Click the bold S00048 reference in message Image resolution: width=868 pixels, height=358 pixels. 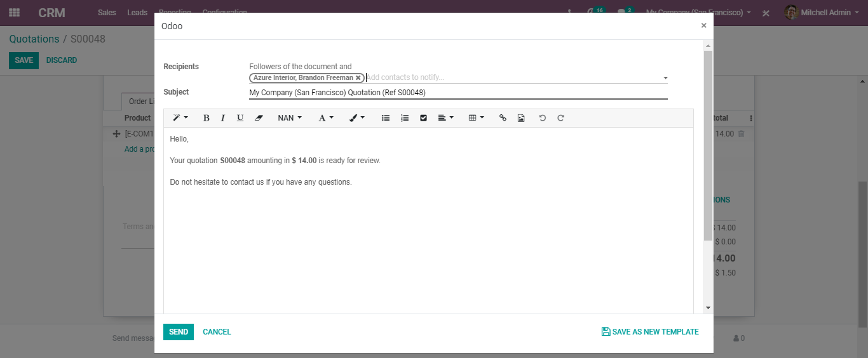pyautogui.click(x=233, y=161)
